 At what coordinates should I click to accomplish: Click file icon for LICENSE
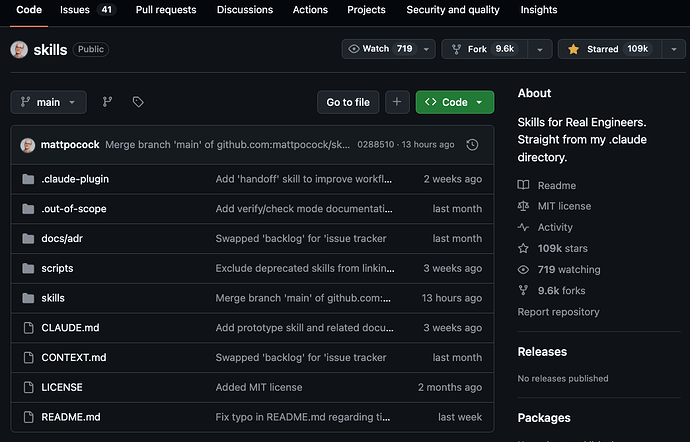pyautogui.click(x=29, y=387)
